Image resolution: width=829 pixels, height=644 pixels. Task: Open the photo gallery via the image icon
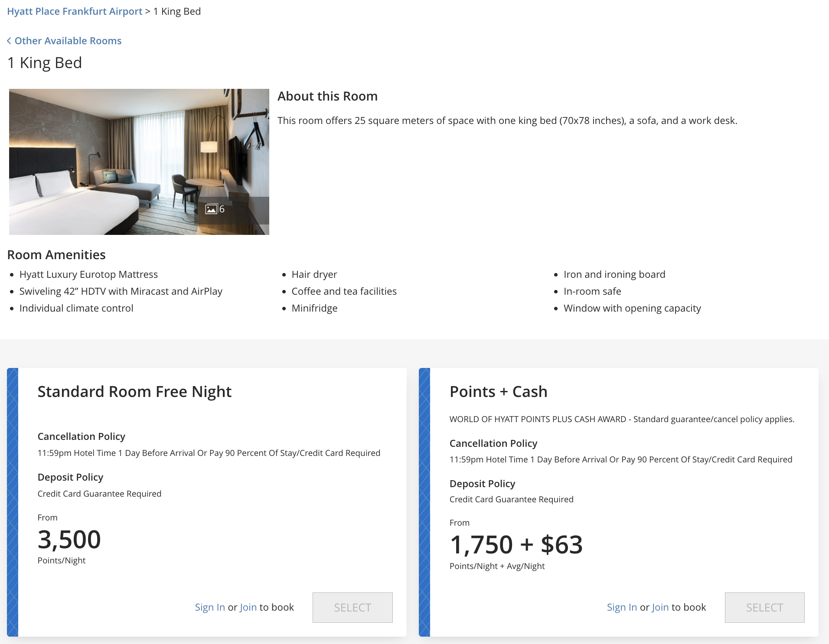pyautogui.click(x=212, y=209)
